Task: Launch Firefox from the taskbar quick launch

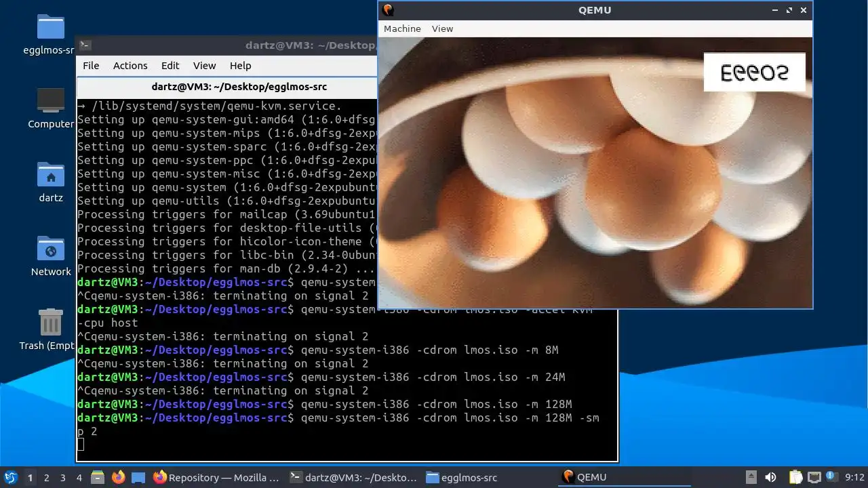Action: (x=118, y=477)
